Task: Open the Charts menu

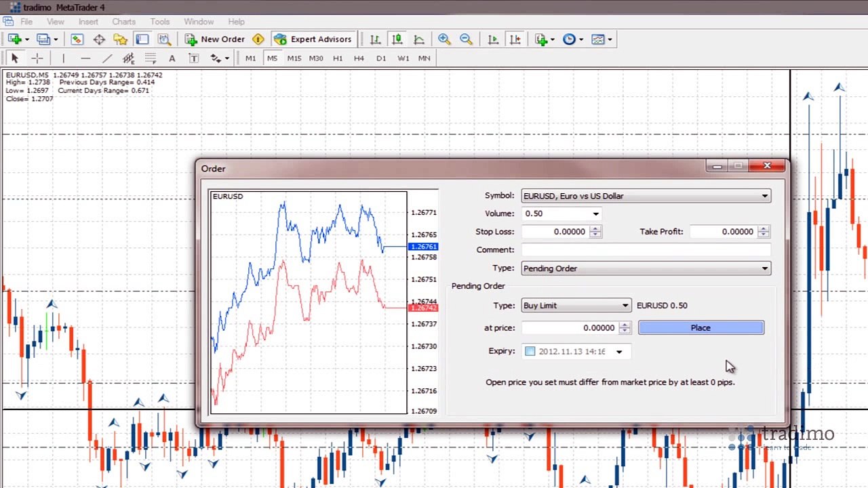Action: click(x=124, y=22)
